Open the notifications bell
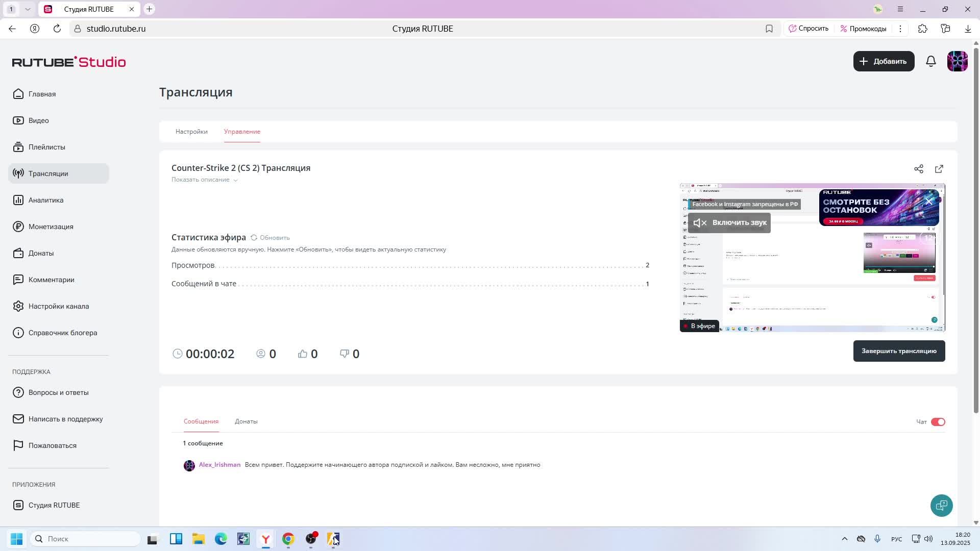The image size is (980, 551). click(930, 61)
